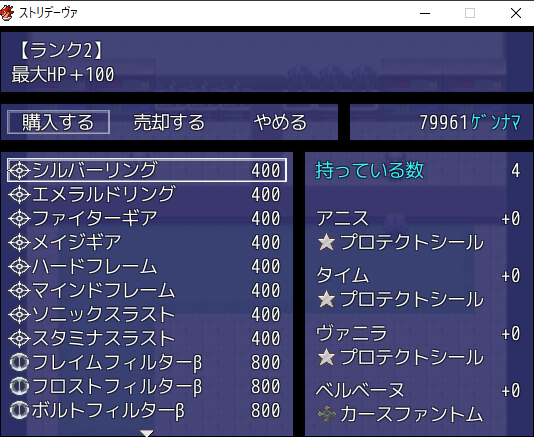Screen dimensions: 534x437
Task: Click the +0 value beside タイム
Action: (x=511, y=276)
